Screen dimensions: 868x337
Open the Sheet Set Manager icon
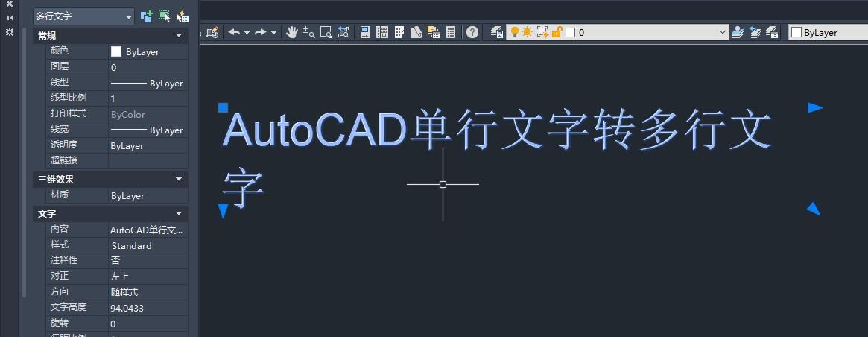416,32
